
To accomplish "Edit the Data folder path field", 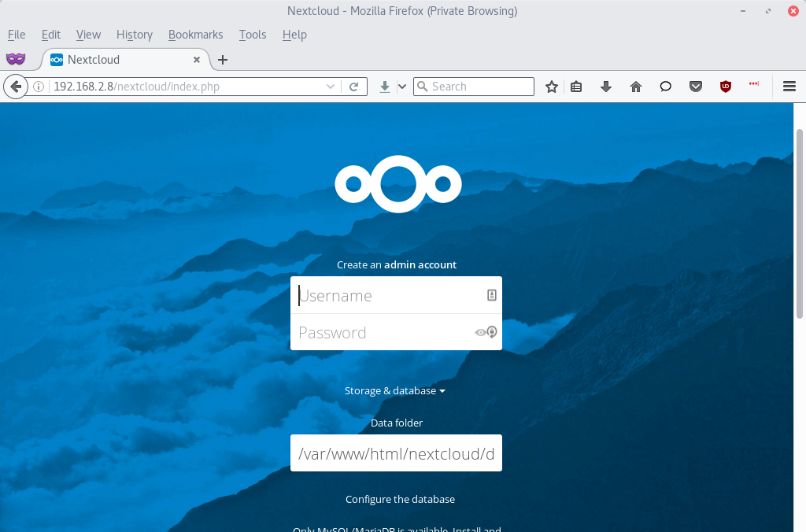I will click(x=397, y=453).
